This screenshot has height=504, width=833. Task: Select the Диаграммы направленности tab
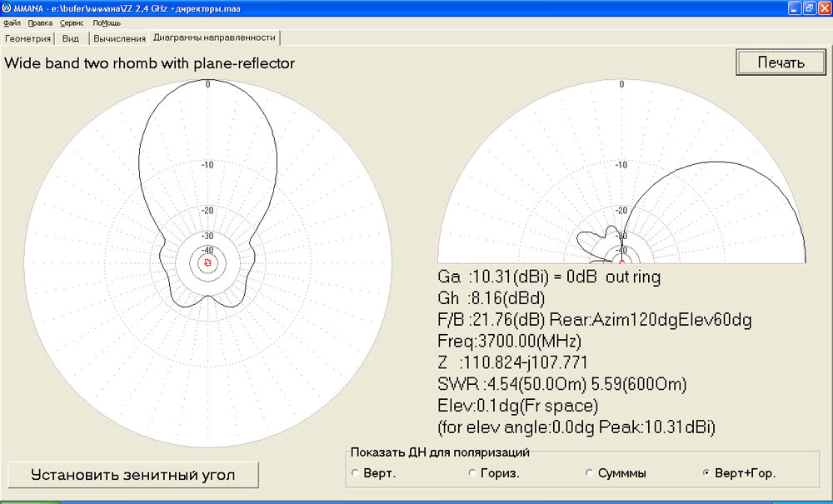214,37
